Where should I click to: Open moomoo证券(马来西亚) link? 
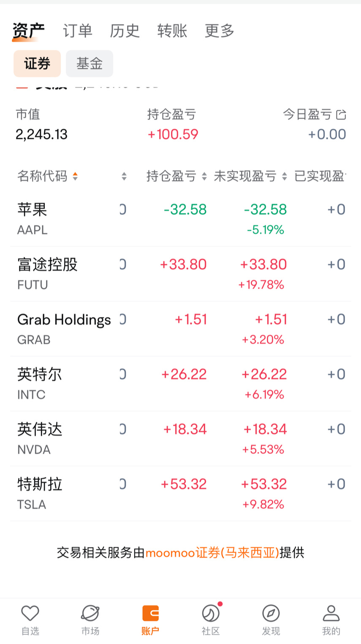tap(212, 553)
